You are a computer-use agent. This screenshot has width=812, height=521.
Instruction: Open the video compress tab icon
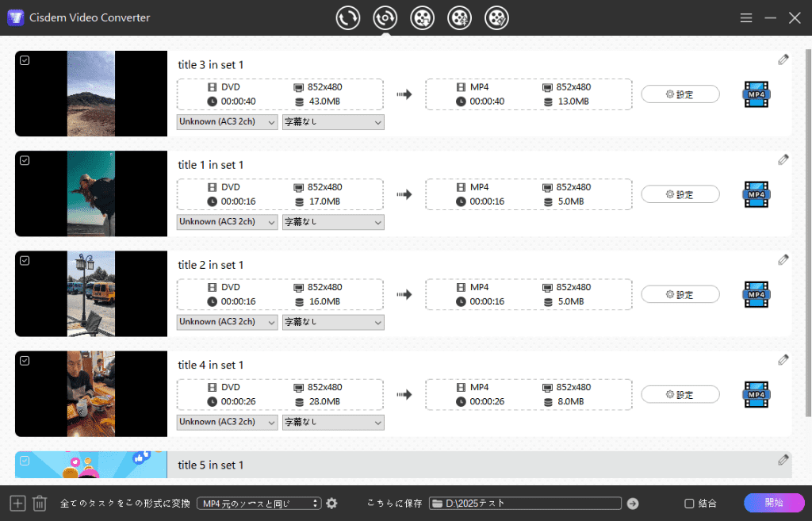click(460, 17)
